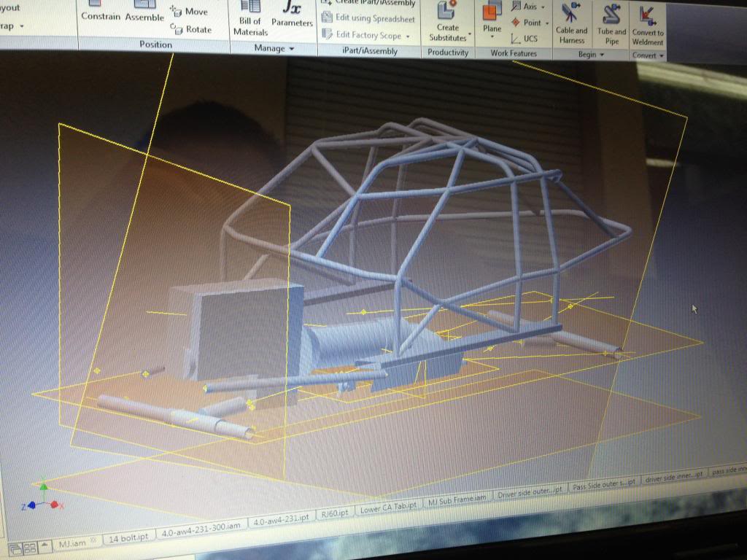Open MJ Sub Frame.iam tab
The image size is (747, 560).
pos(457,499)
